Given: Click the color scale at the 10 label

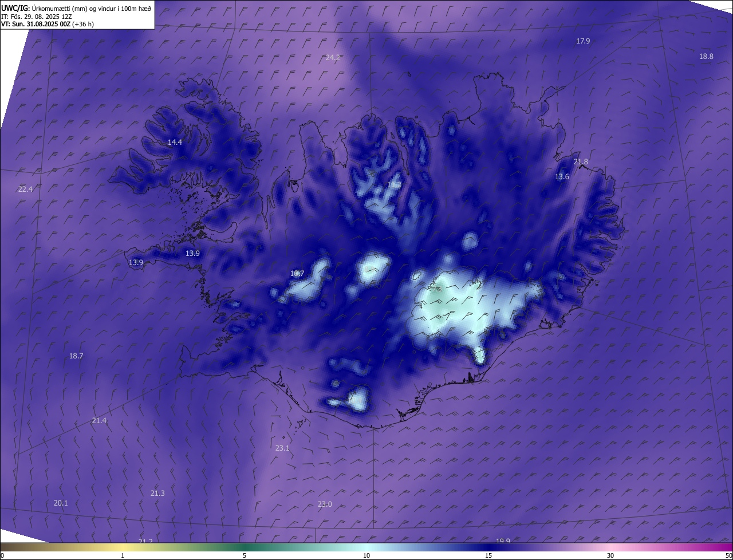Looking at the screenshot, I should pyautogui.click(x=366, y=555).
